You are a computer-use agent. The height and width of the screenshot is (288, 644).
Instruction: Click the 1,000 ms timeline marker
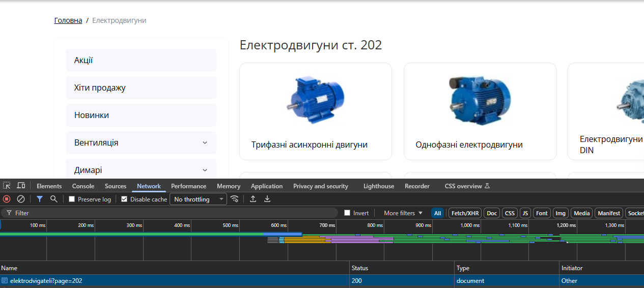470,225
